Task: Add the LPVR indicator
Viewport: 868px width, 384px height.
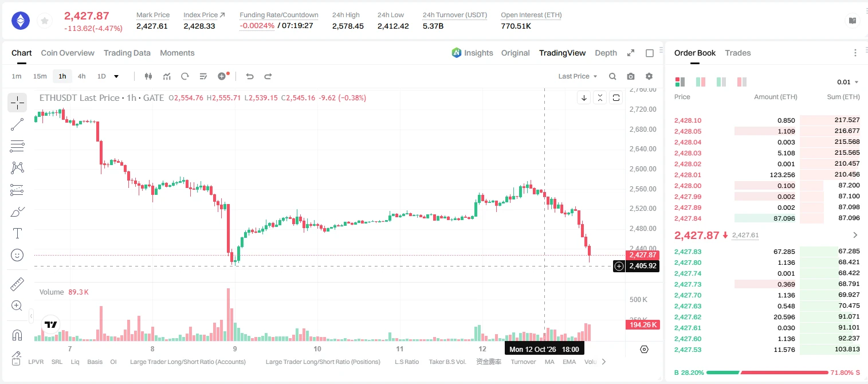Action: pyautogui.click(x=36, y=362)
